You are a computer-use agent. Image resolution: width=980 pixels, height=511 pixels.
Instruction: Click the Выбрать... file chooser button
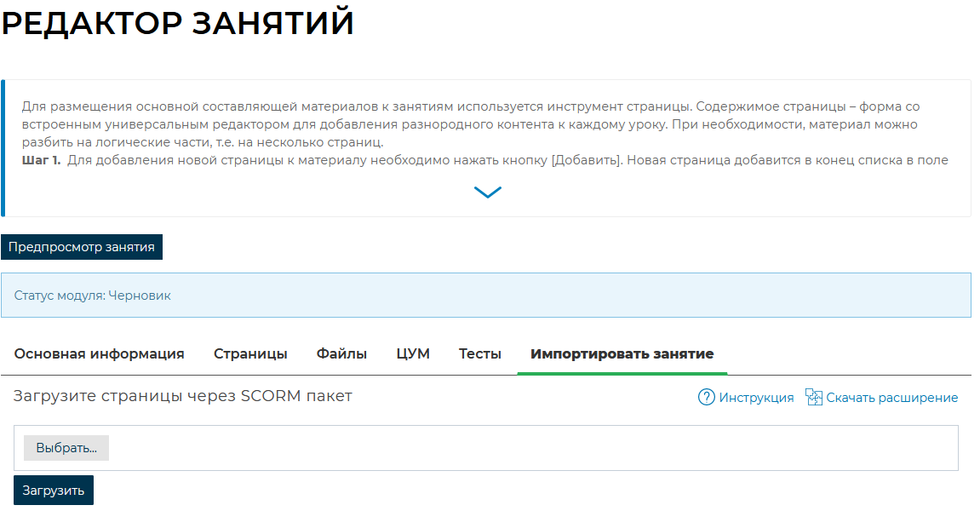pos(66,448)
